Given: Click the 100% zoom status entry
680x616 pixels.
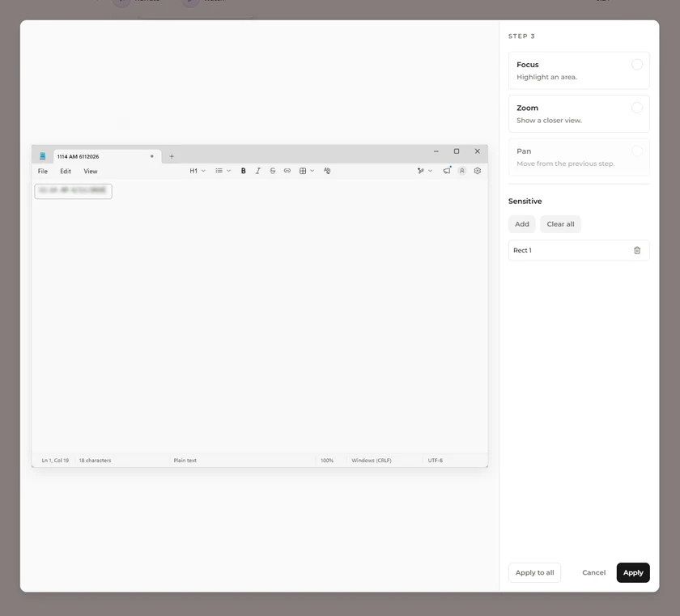Looking at the screenshot, I should 327,461.
